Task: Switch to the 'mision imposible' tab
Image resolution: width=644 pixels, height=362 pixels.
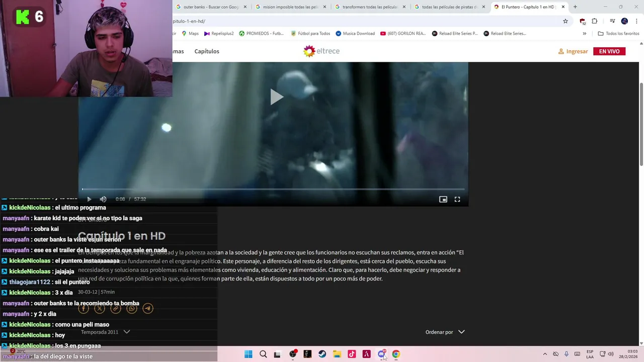Action: point(290,7)
